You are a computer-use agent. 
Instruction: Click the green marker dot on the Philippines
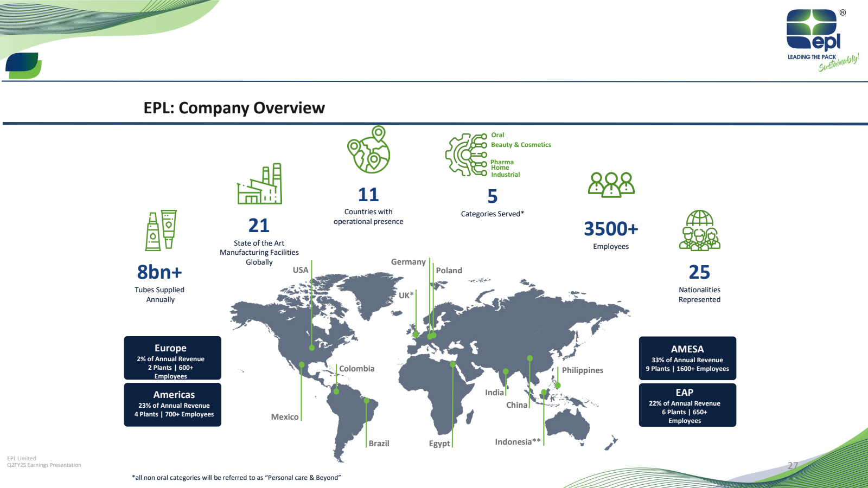(558, 386)
